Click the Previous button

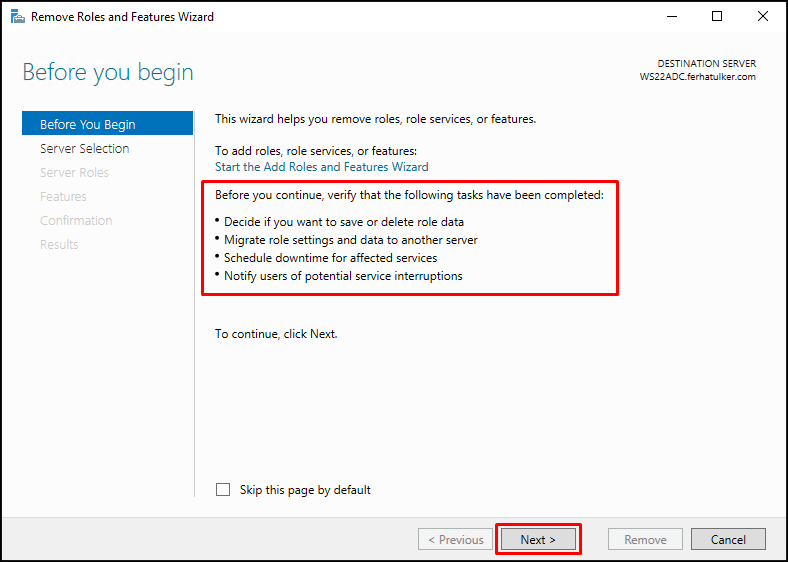[455, 540]
